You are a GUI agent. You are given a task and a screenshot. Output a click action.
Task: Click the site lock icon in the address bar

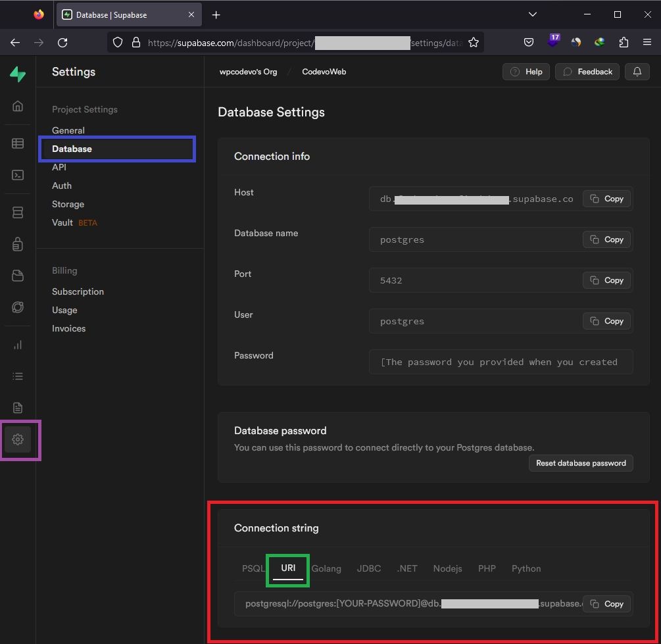(x=136, y=43)
